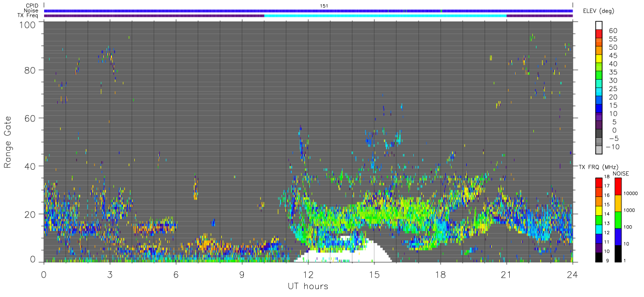Click the 'Range Gate' axis label
644x297 pixels.
tap(8, 142)
